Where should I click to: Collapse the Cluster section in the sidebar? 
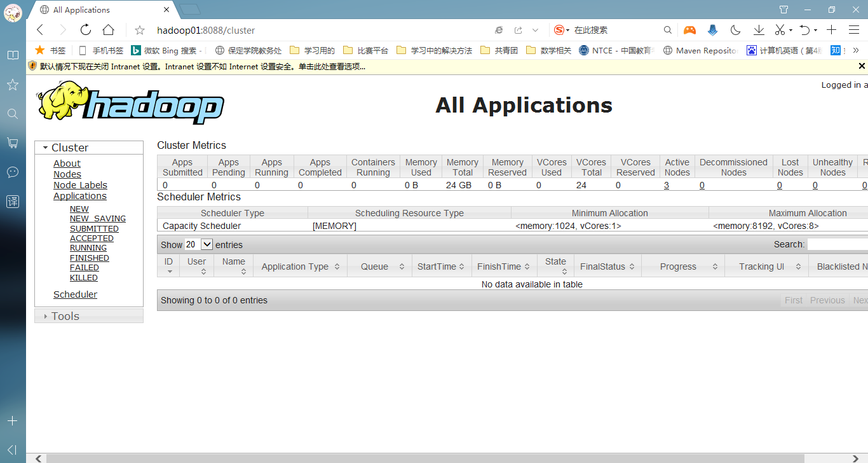pos(44,147)
